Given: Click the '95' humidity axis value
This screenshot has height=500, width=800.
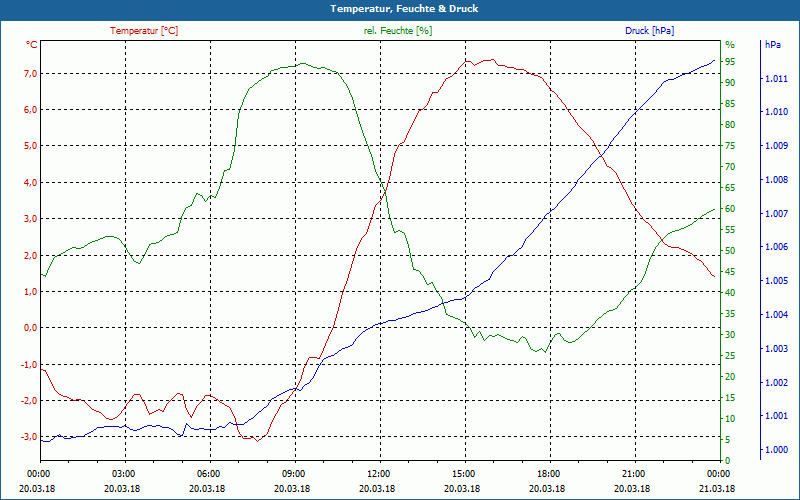Looking at the screenshot, I should (x=730, y=62).
